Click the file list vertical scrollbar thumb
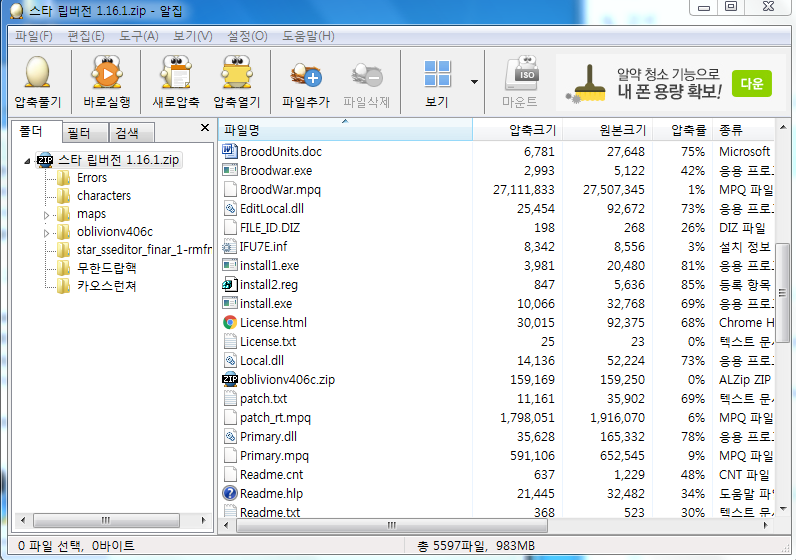The height and width of the screenshot is (560, 796). [x=782, y=293]
